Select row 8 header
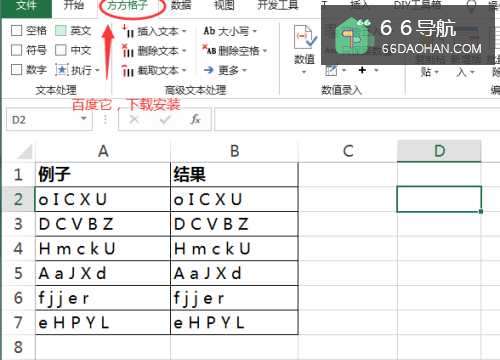 pyautogui.click(x=18, y=347)
